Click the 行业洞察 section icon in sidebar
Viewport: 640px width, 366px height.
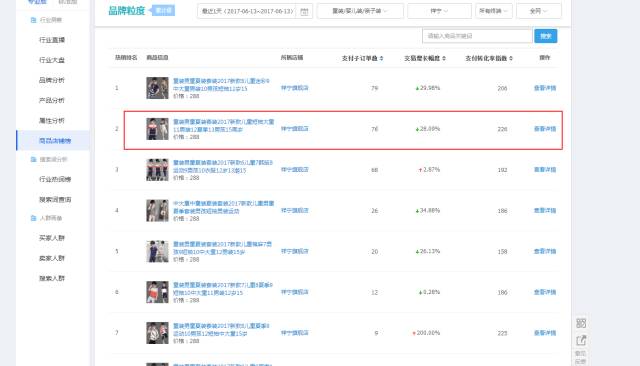[x=33, y=20]
